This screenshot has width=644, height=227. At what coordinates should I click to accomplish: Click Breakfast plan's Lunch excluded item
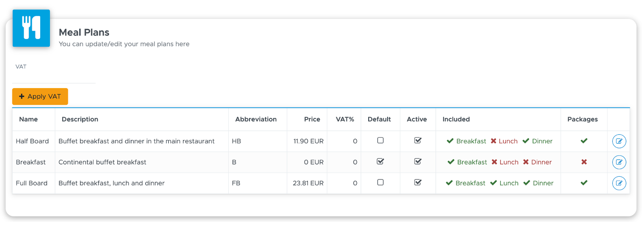coord(505,162)
